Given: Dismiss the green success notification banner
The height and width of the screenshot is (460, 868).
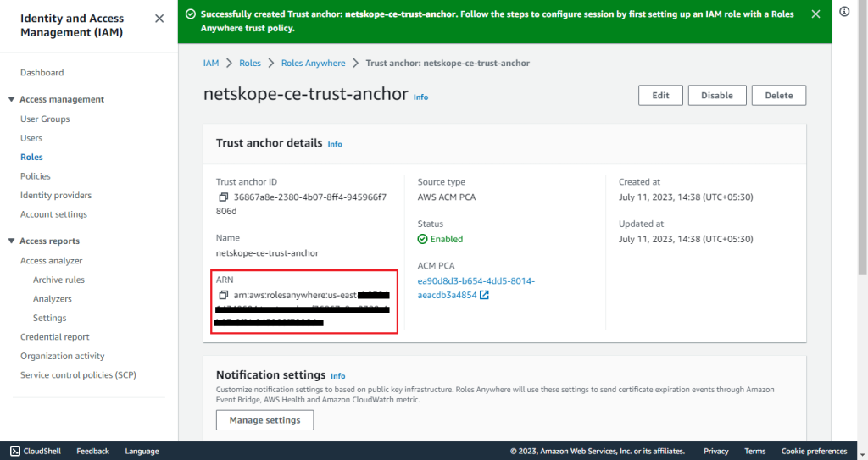Looking at the screenshot, I should [816, 14].
